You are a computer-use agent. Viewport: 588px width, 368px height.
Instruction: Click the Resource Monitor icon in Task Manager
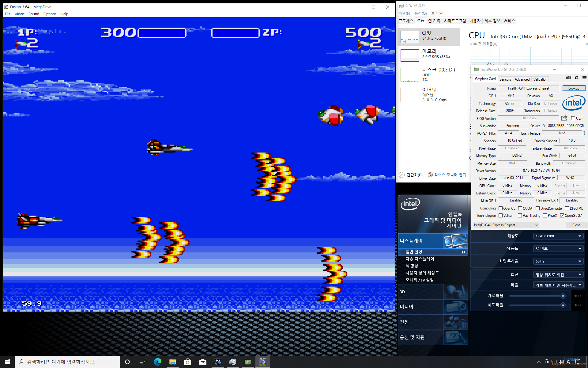[x=430, y=175]
